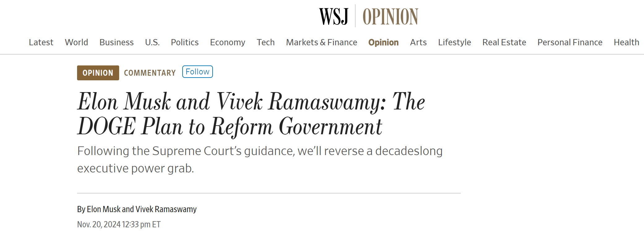Click the OPINION masthead logo

[x=390, y=16]
